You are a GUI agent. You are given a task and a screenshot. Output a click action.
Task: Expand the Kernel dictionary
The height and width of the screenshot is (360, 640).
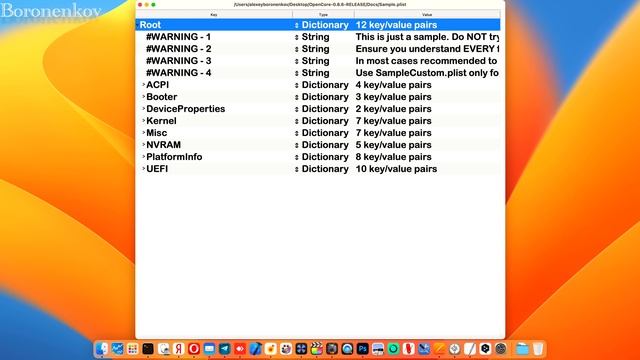click(143, 121)
